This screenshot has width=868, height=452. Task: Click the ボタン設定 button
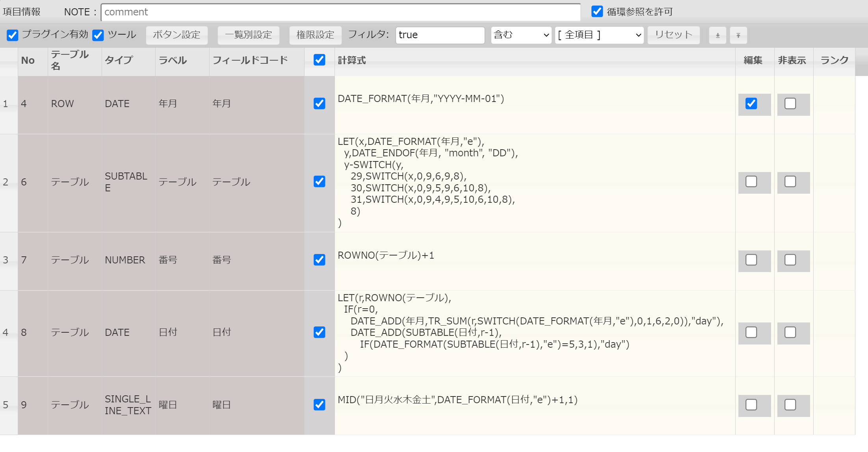pos(177,35)
